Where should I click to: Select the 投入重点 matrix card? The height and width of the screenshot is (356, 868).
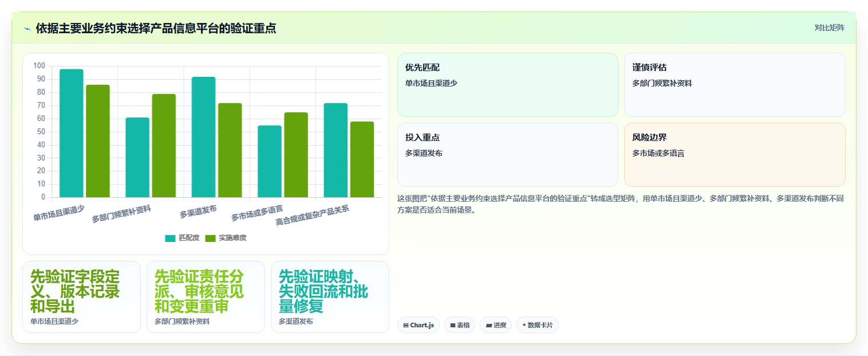point(508,155)
